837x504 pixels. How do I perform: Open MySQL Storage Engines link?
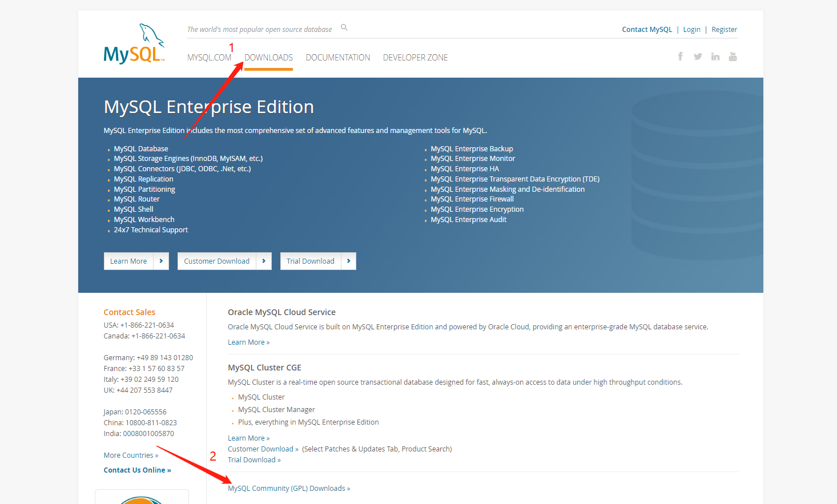point(188,159)
